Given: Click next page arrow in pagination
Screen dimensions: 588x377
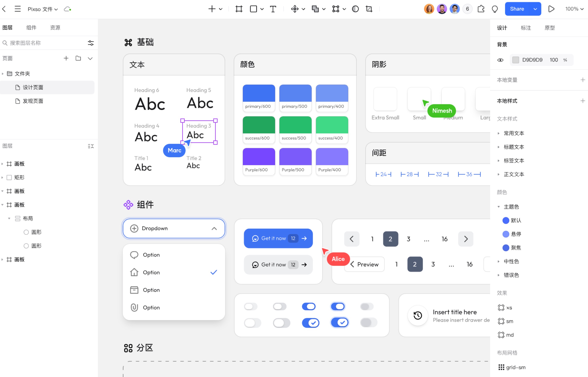Looking at the screenshot, I should (x=465, y=239).
